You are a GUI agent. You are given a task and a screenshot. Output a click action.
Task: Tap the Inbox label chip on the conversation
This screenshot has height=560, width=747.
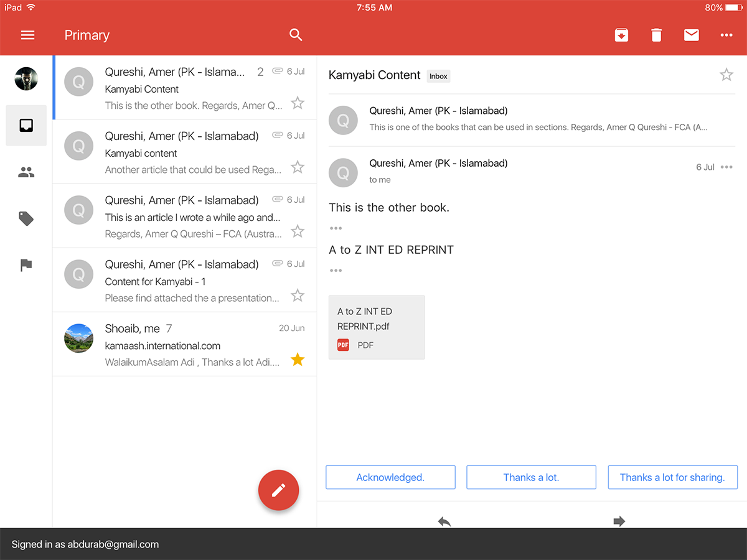pyautogui.click(x=438, y=76)
